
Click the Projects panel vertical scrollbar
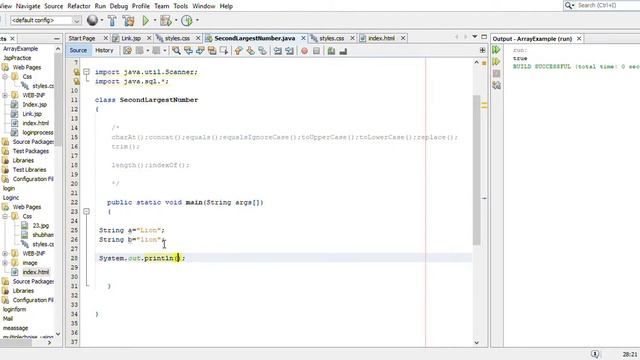pos(58,101)
